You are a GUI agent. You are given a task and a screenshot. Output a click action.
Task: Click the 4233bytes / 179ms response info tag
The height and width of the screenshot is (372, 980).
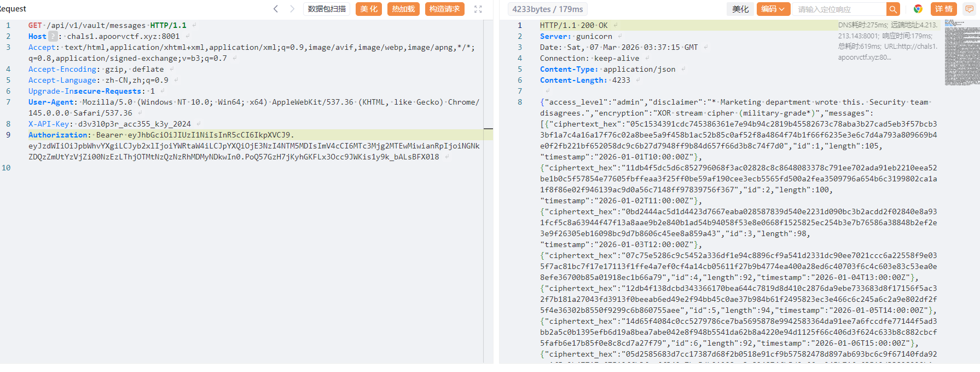(x=547, y=9)
